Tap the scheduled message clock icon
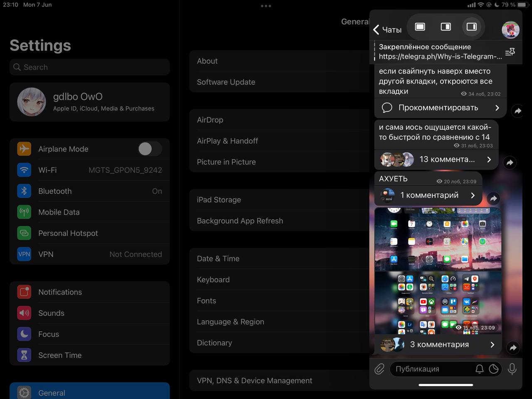The height and width of the screenshot is (399, 532). (494, 369)
